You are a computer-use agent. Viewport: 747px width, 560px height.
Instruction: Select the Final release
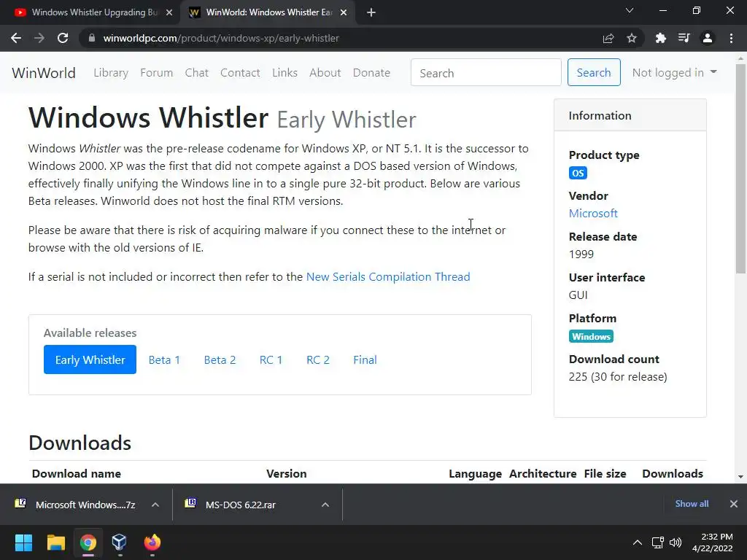365,359
